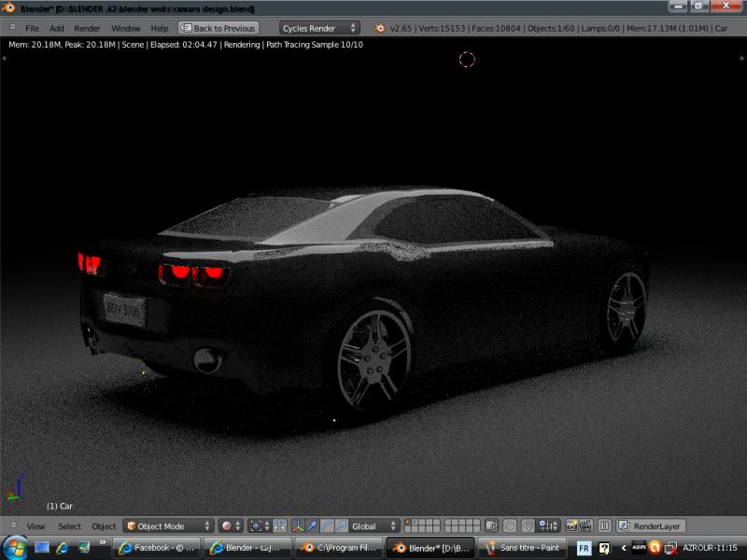The image size is (747, 560).
Task: Toggle proportional editing circle icon
Action: pos(509,525)
